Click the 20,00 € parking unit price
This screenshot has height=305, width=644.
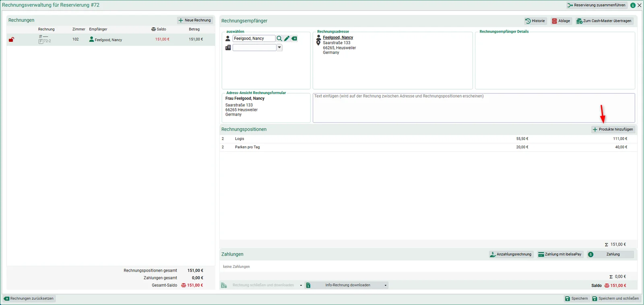[522, 147]
